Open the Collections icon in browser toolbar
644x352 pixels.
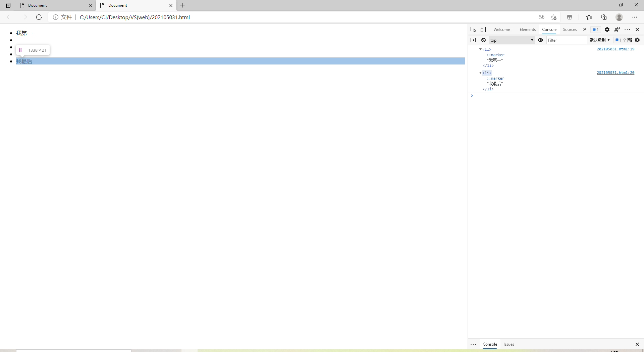click(604, 17)
